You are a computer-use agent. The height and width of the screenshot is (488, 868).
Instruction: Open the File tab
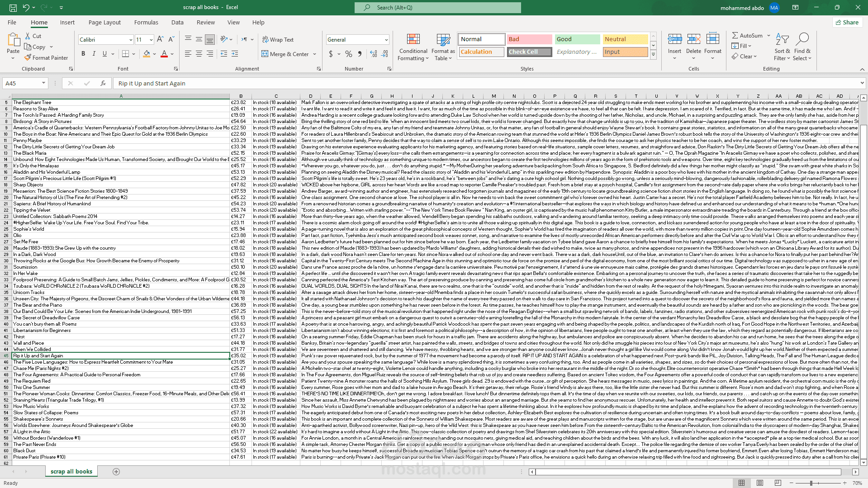click(x=12, y=22)
